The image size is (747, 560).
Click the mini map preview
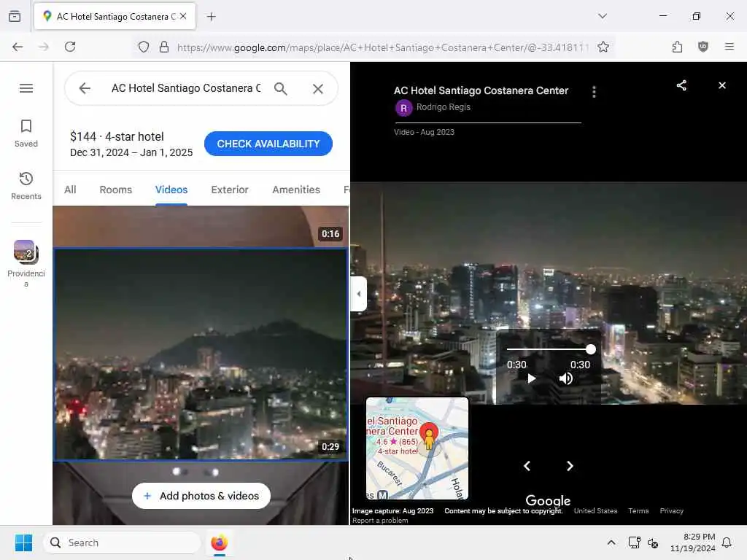[x=417, y=448]
